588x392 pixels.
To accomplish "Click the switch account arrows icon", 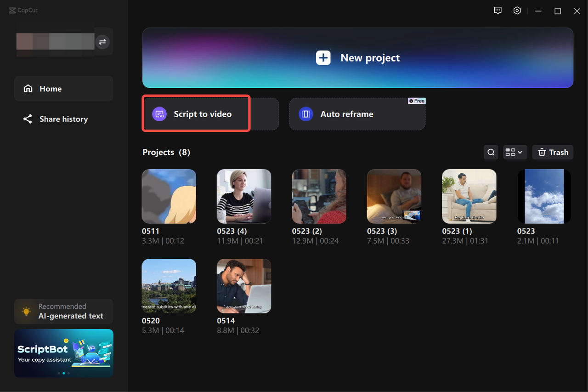I will tap(102, 42).
